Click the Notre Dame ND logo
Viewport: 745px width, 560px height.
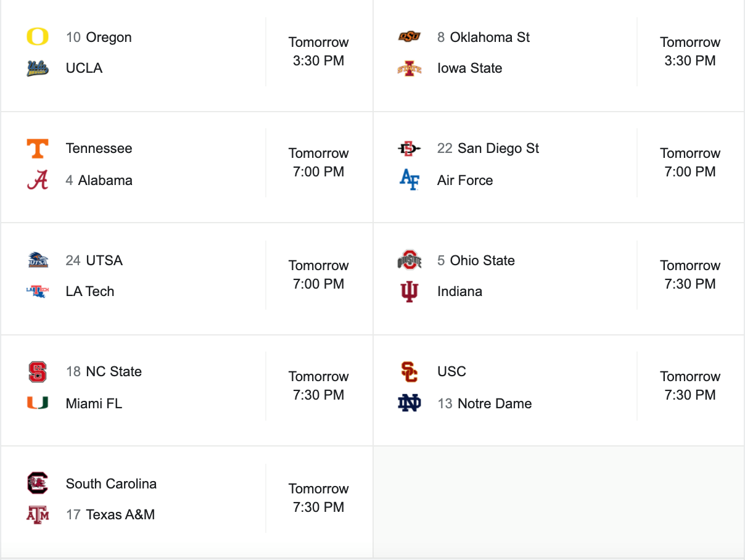pyautogui.click(x=410, y=403)
